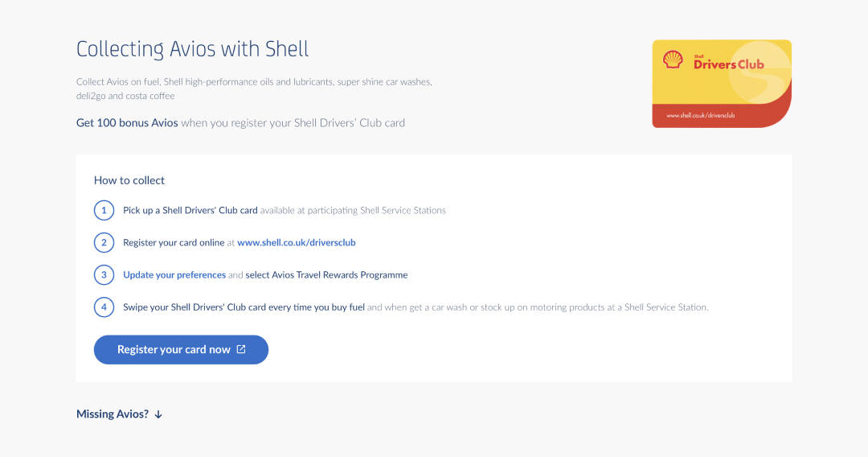This screenshot has width=868, height=457.
Task: Expand the Missing Avios? section
Action: [113, 414]
